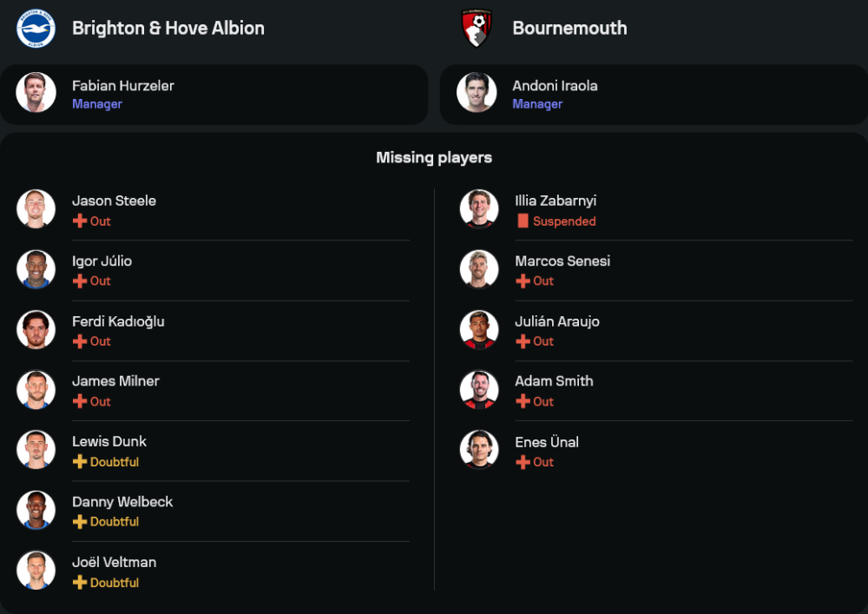
Task: Click the yellow doubtful cross under Lewis Dunk
Action: [80, 462]
